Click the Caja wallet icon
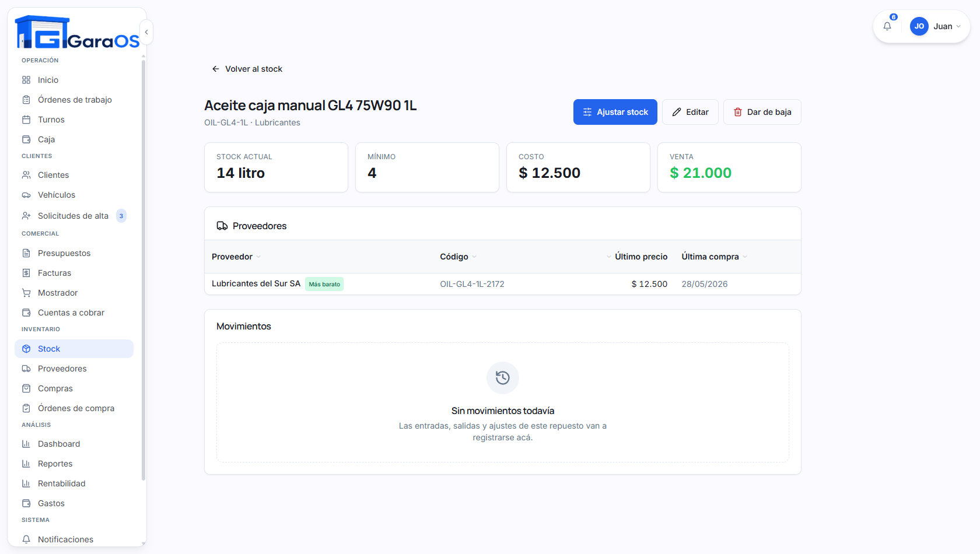Screen dimensions: 980x554 click(26, 139)
